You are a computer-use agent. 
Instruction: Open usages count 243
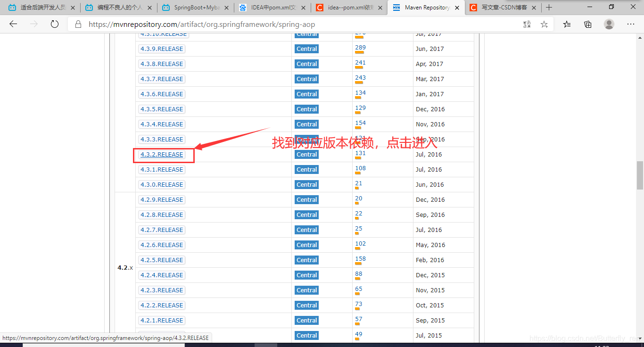(360, 78)
